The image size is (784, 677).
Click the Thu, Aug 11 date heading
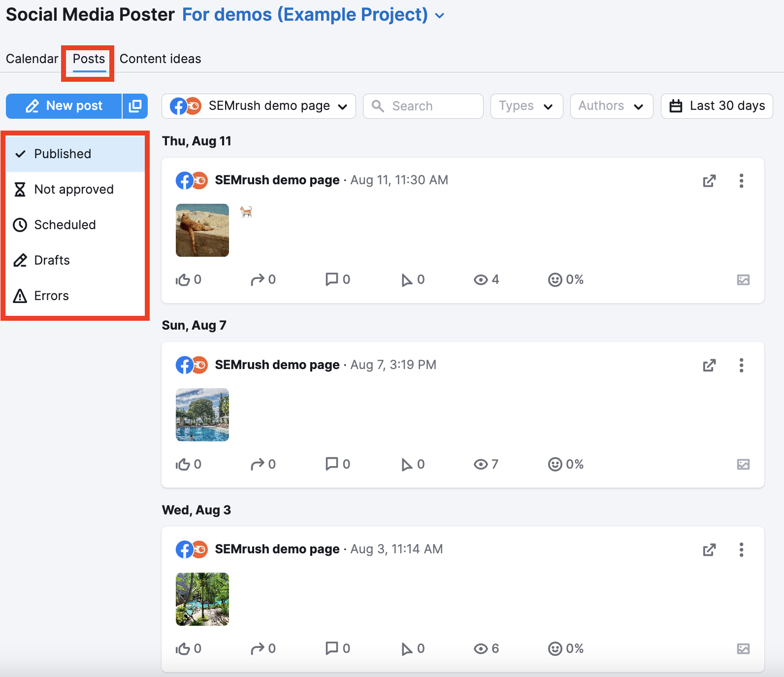click(196, 141)
